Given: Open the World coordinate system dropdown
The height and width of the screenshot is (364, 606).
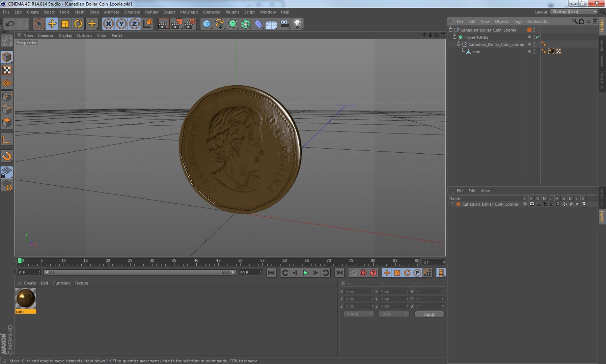Looking at the screenshot, I should coord(358,314).
